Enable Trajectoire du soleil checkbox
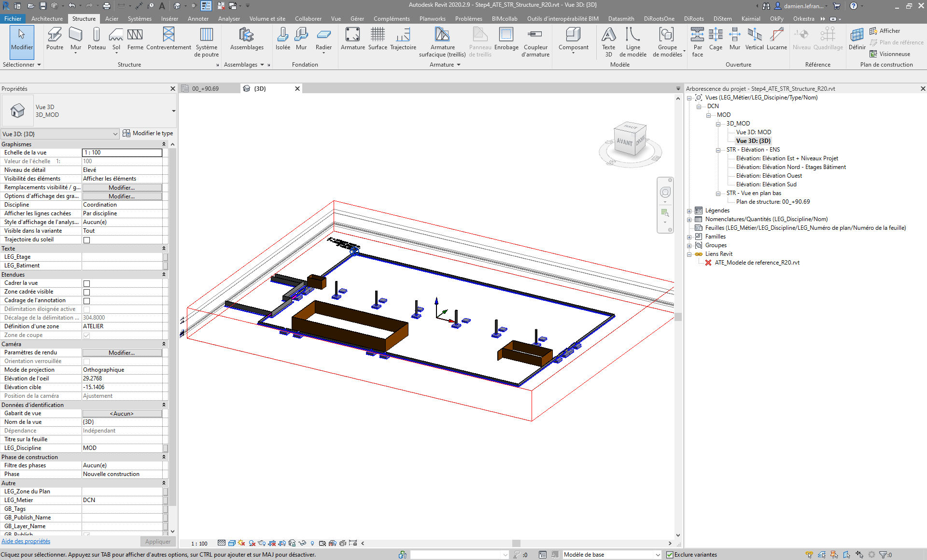 point(87,240)
